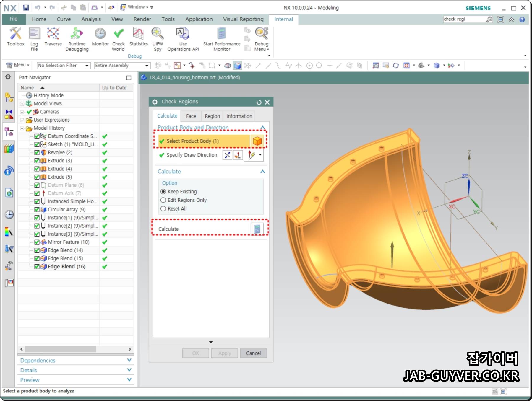Switch to the Information tab

tap(239, 116)
